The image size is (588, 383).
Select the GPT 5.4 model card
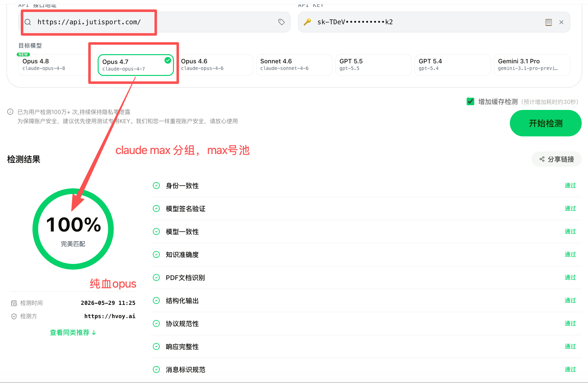(453, 65)
